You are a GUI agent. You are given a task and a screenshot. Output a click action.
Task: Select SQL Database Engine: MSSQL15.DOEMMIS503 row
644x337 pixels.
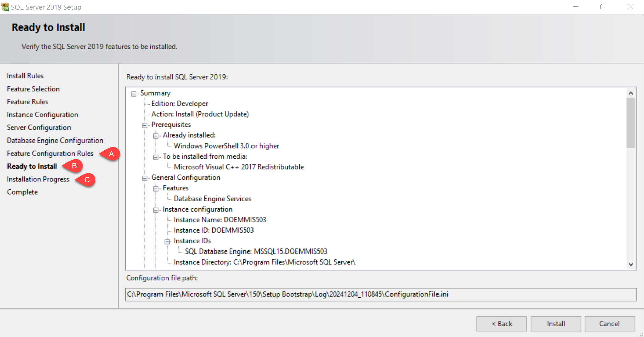pos(256,251)
